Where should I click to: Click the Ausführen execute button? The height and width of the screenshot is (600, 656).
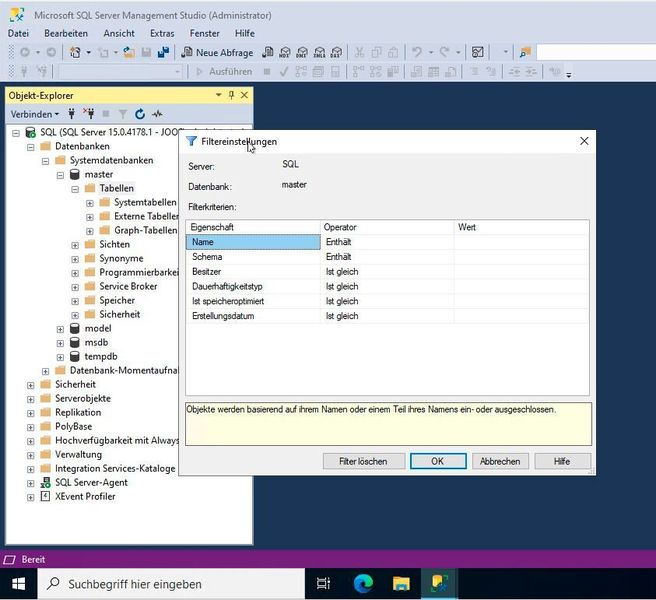(x=224, y=72)
